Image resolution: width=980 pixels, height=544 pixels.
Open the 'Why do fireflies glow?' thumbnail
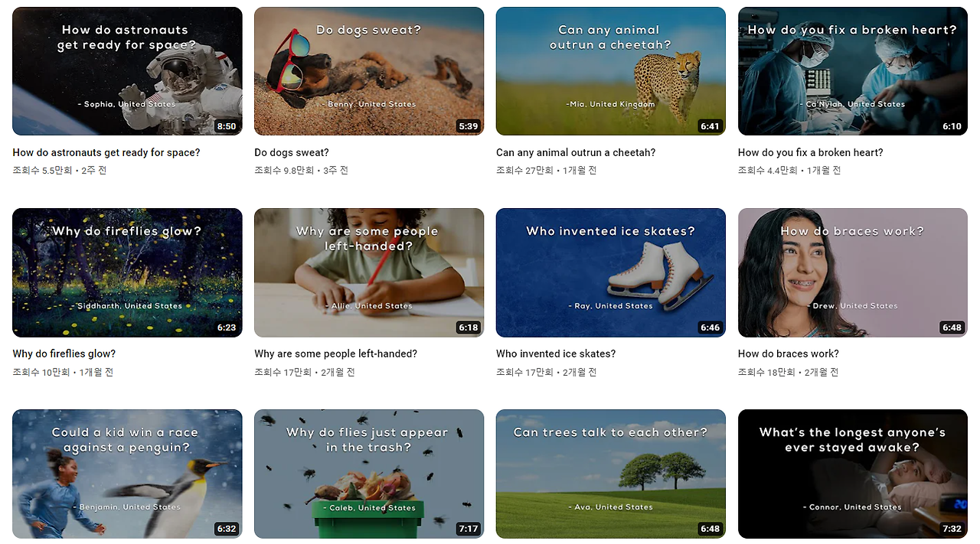pyautogui.click(x=127, y=272)
